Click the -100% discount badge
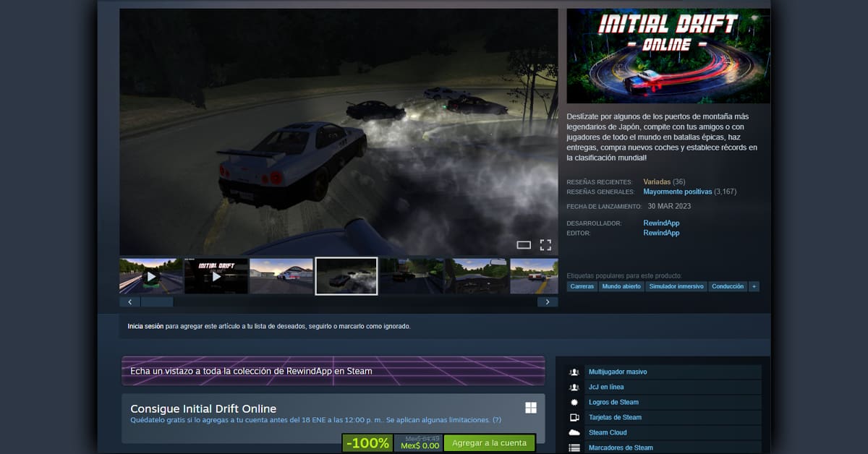 click(367, 443)
